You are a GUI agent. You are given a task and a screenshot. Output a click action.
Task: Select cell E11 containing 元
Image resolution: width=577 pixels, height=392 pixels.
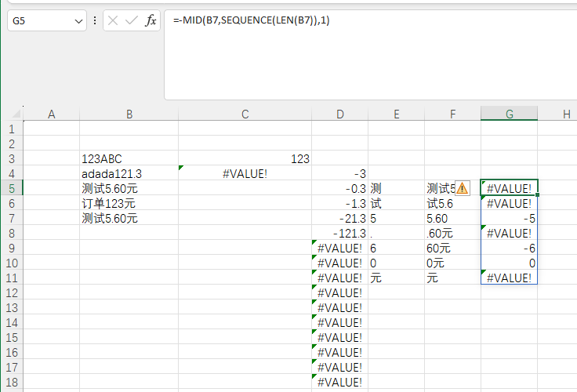(397, 278)
